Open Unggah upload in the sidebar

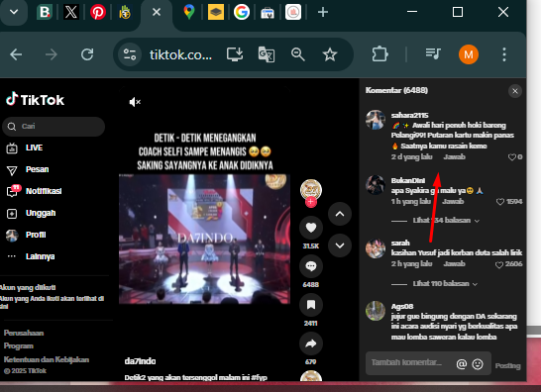[x=31, y=214]
